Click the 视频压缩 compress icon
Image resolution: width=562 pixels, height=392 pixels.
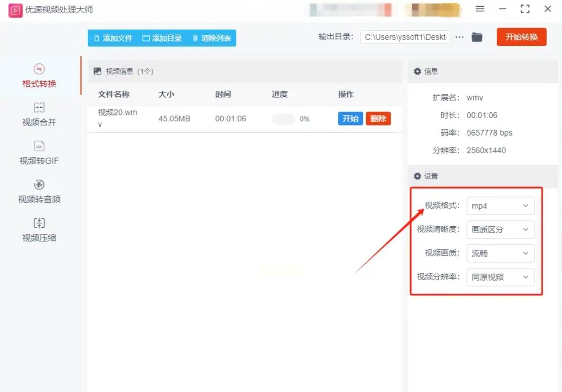click(x=39, y=223)
